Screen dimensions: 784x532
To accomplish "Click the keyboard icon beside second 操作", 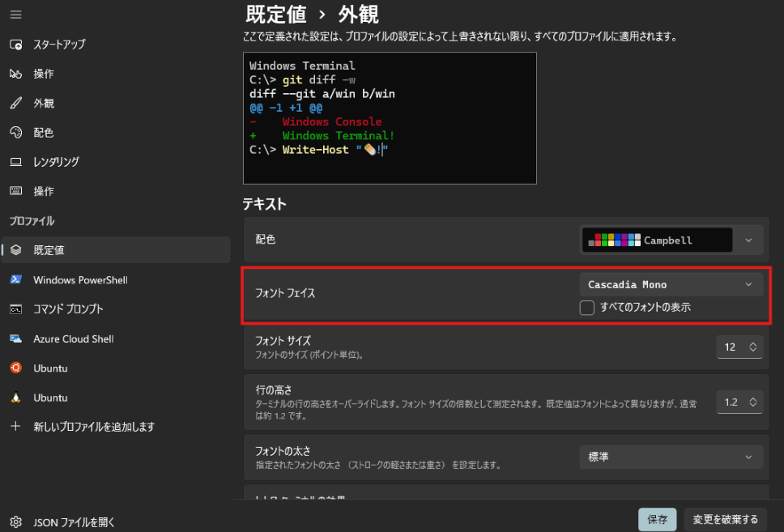I will click(x=16, y=191).
